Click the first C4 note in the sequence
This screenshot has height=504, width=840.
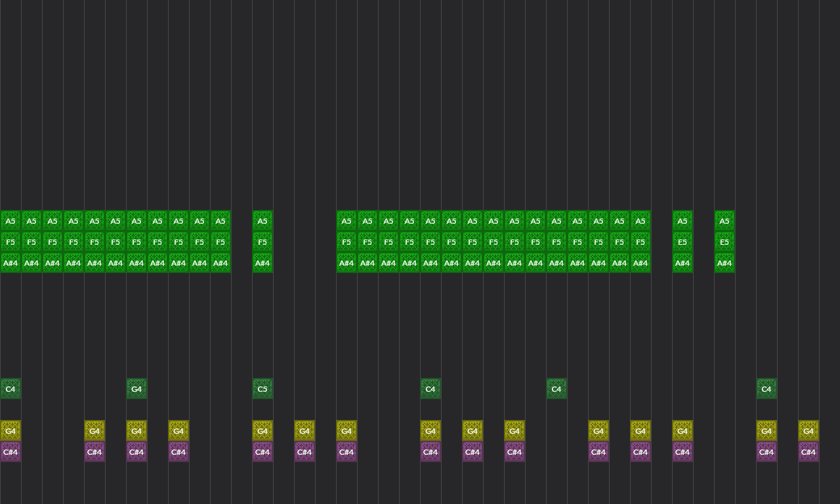click(x=10, y=388)
